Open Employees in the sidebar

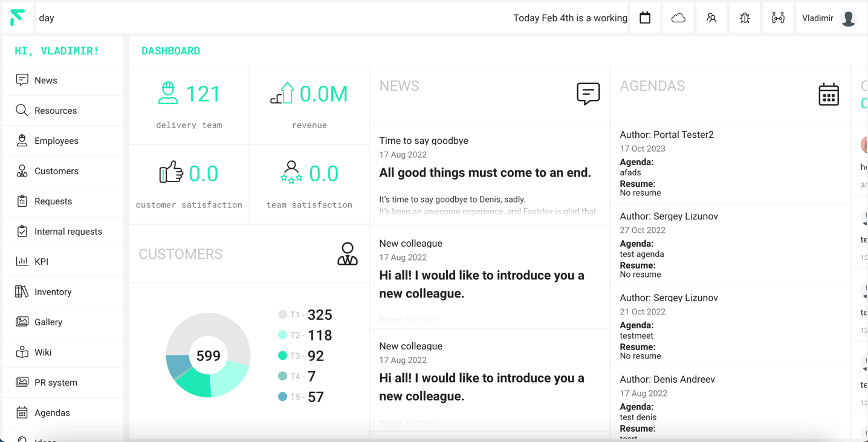pos(56,141)
